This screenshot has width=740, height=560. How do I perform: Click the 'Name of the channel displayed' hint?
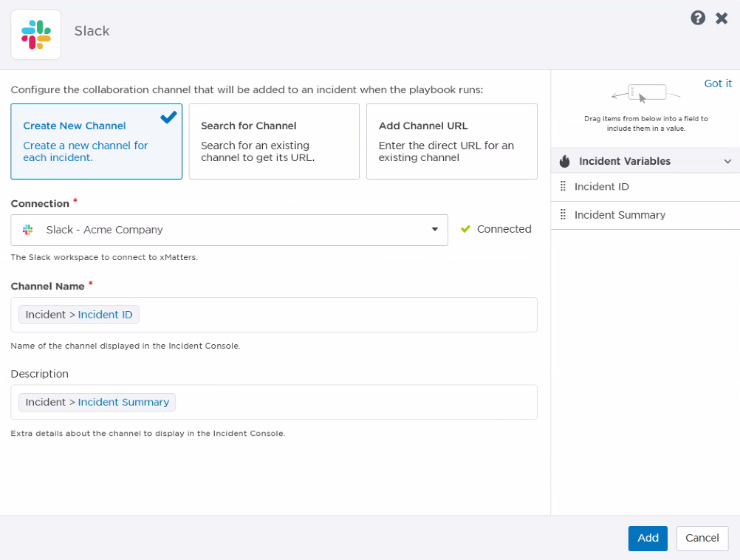(x=126, y=346)
